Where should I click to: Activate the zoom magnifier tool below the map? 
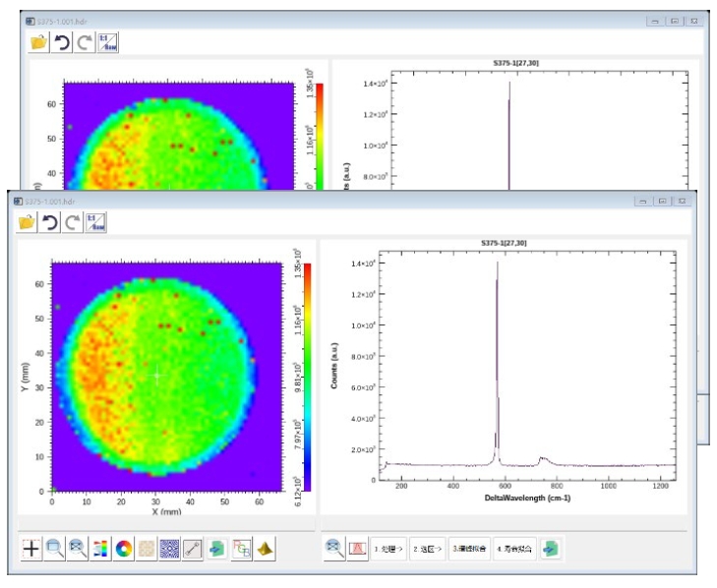coord(54,549)
